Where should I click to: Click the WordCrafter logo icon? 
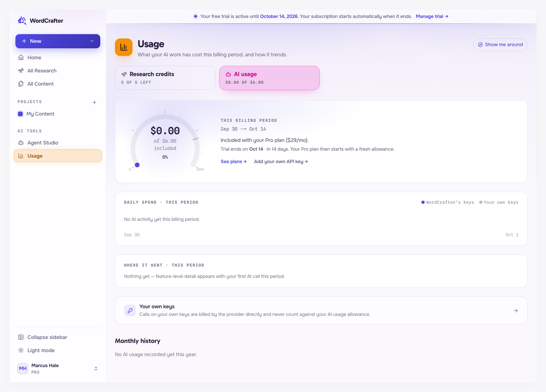[22, 20]
